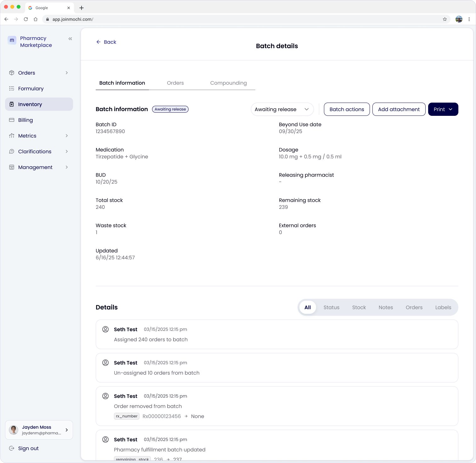Click Rx00000123456 value text
Image resolution: width=476 pixels, height=463 pixels.
(x=162, y=416)
